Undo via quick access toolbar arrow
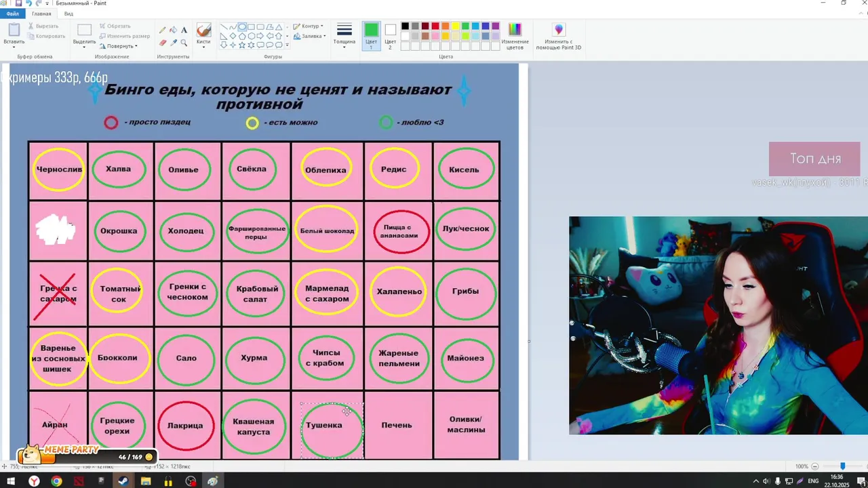The width and height of the screenshot is (868, 488). 28,3
